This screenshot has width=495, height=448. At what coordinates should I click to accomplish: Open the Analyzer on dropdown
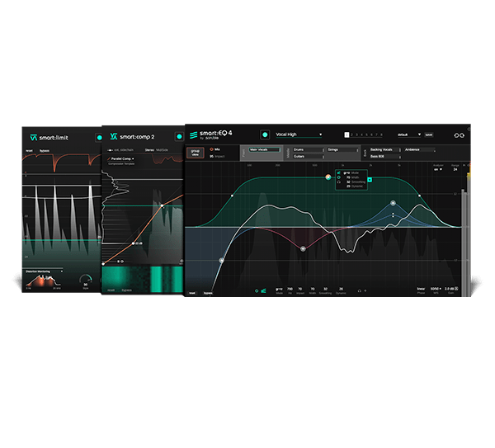coord(438,169)
